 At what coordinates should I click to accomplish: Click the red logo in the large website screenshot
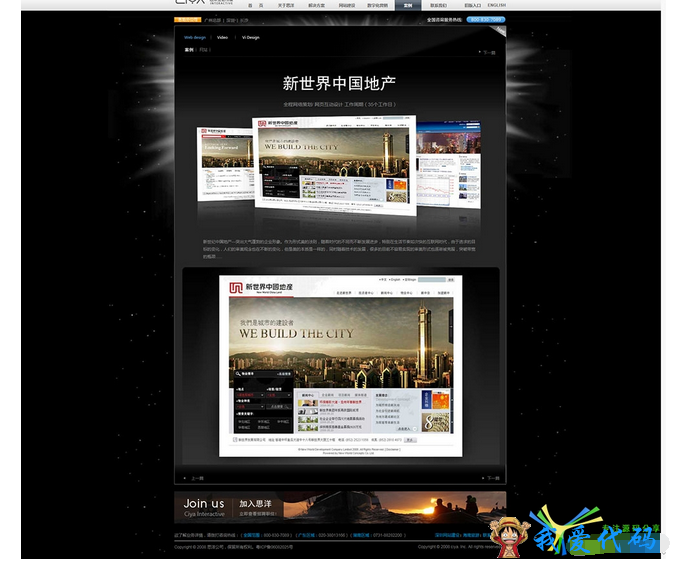pos(236,288)
